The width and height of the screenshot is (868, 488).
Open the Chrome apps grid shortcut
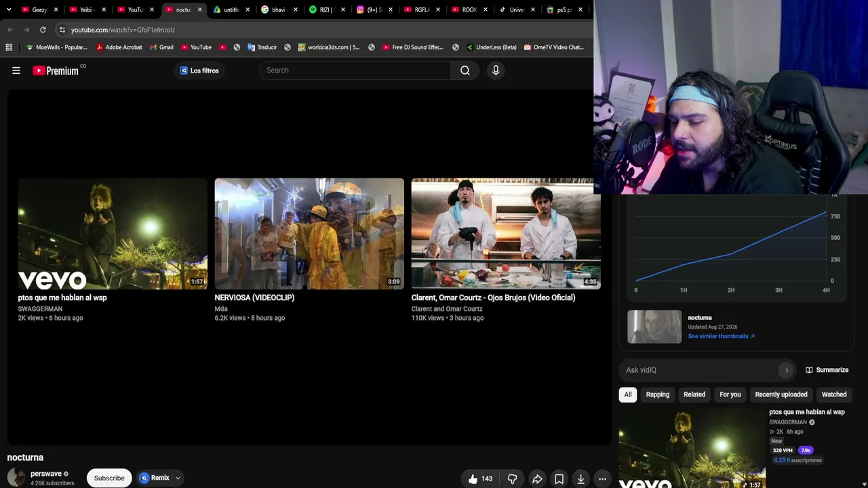point(9,47)
